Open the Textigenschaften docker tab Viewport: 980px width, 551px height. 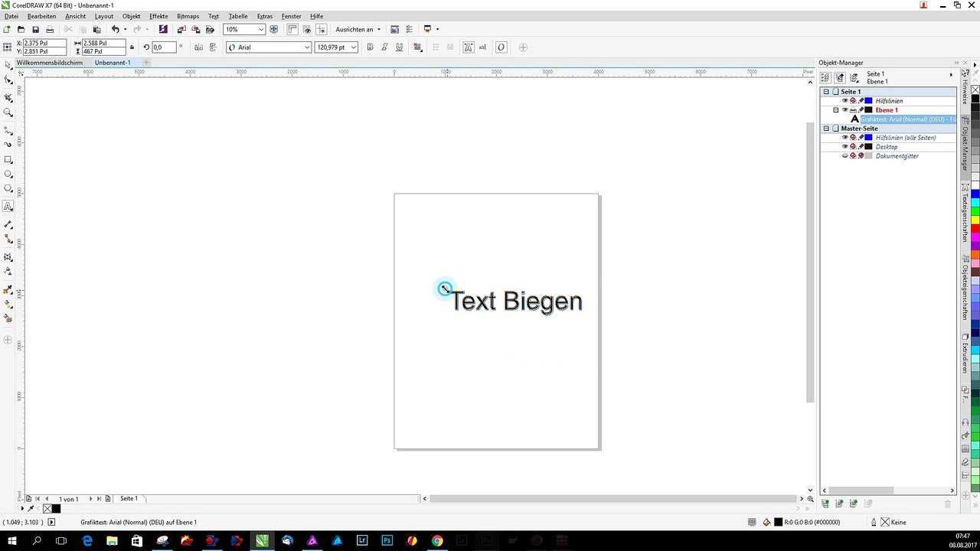(x=965, y=214)
